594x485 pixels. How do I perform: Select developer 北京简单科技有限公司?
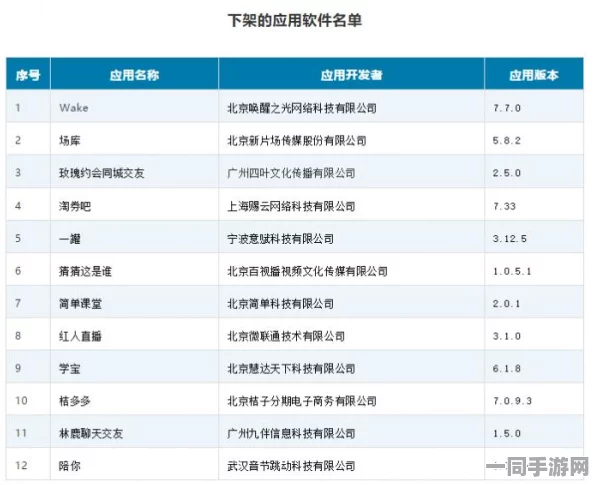click(x=280, y=303)
